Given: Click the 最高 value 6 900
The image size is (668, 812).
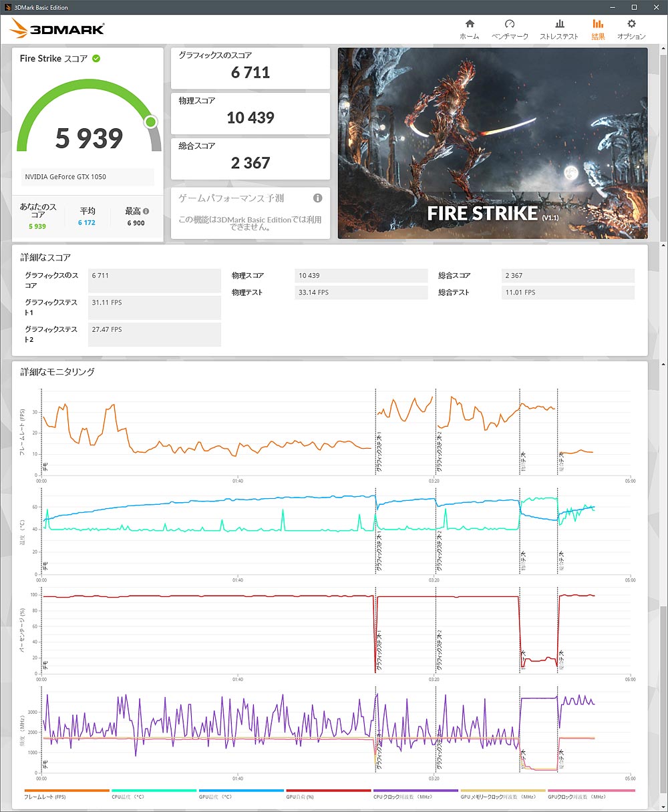Looking at the screenshot, I should tap(136, 223).
